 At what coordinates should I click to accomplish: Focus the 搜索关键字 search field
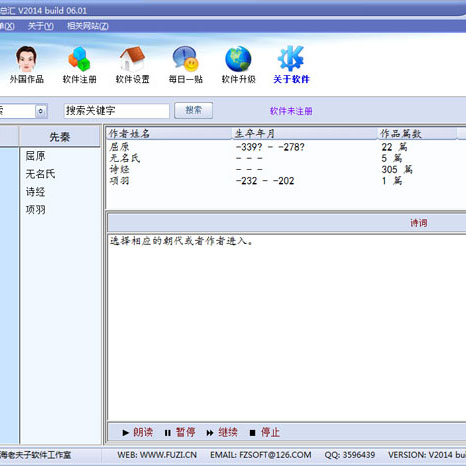117,111
